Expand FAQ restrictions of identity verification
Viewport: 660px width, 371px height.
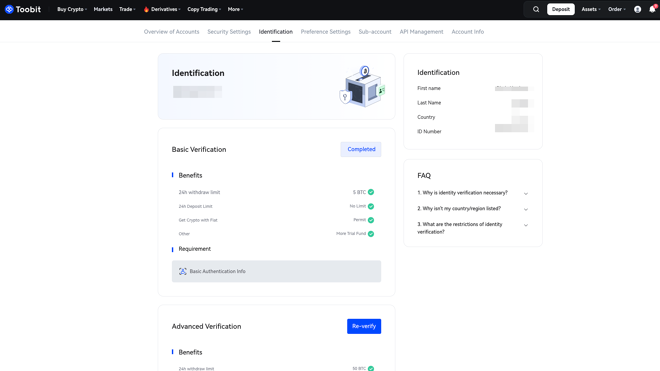coord(472,228)
